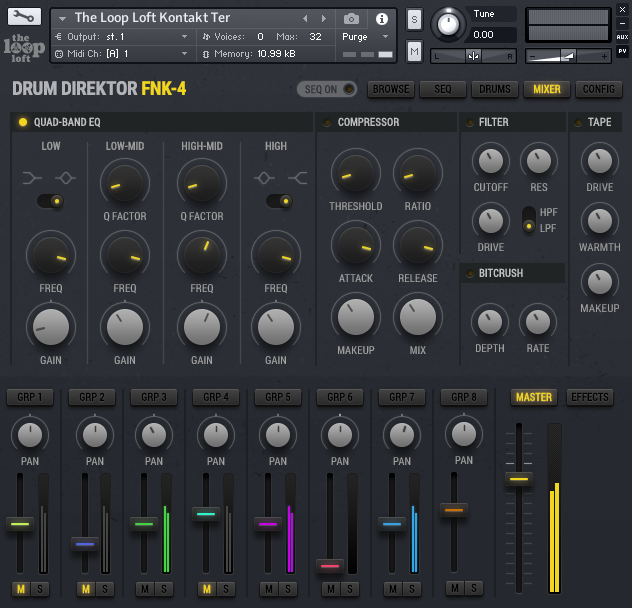The image size is (632, 608).
Task: Toggle the SEQ ON switch
Action: [328, 89]
